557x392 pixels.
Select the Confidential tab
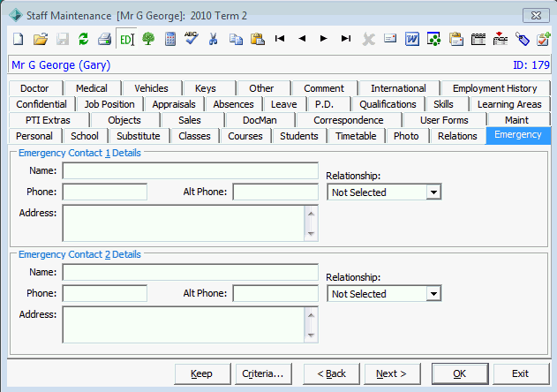(x=41, y=104)
